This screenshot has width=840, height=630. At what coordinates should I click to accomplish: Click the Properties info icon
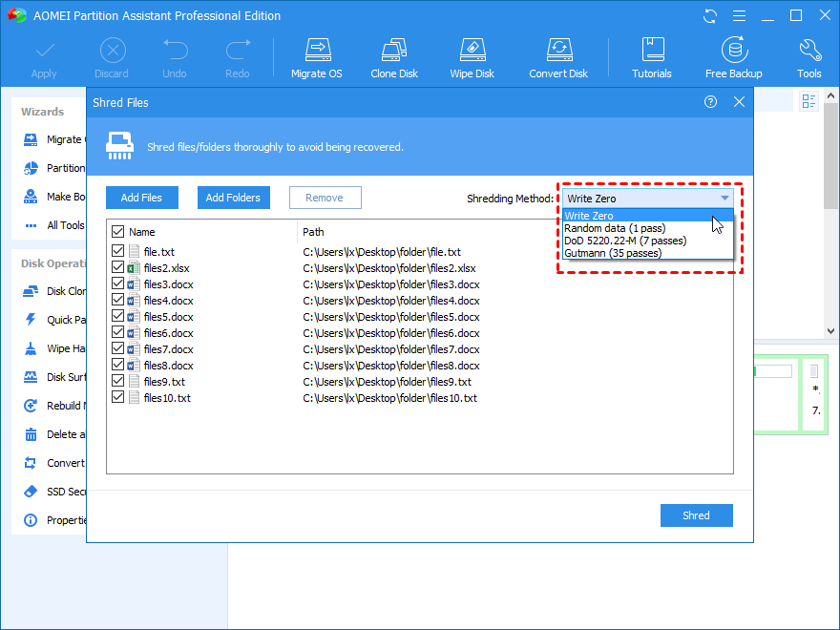click(x=31, y=520)
